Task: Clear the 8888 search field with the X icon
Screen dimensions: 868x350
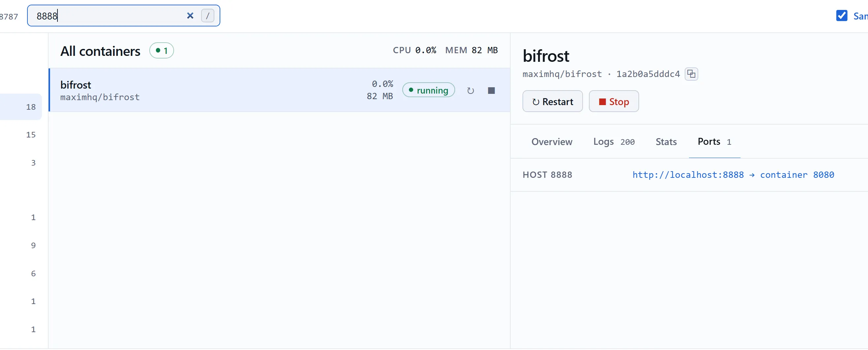Action: 190,16
